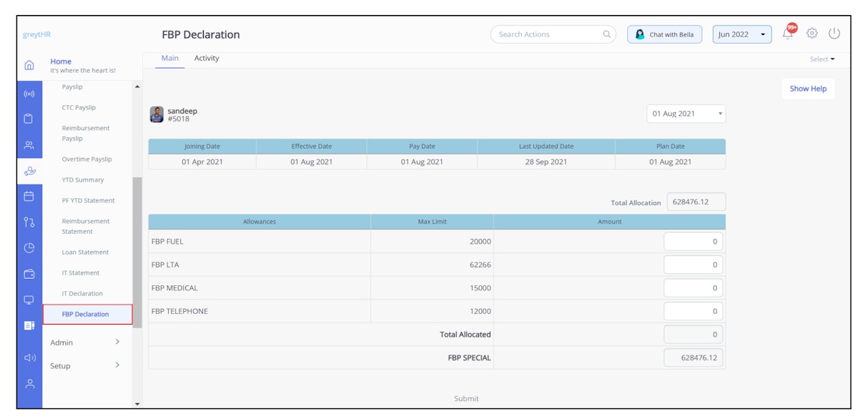Click the Show Help button
Screen dimensions: 868x419
[808, 89]
